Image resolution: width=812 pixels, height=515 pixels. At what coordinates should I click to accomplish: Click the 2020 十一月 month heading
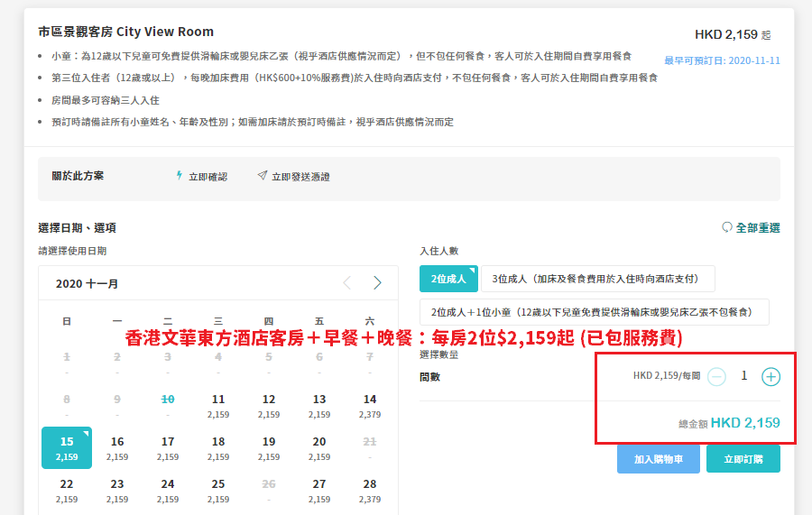coord(87,283)
